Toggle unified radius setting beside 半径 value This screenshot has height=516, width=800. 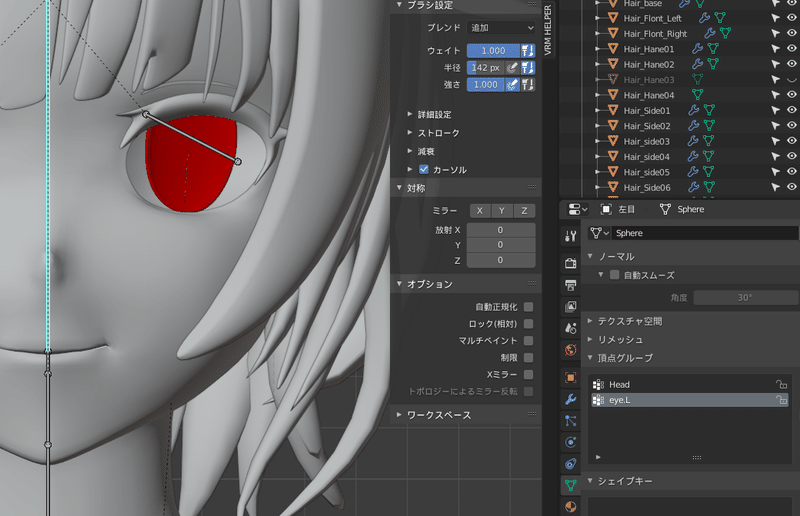pos(528,67)
